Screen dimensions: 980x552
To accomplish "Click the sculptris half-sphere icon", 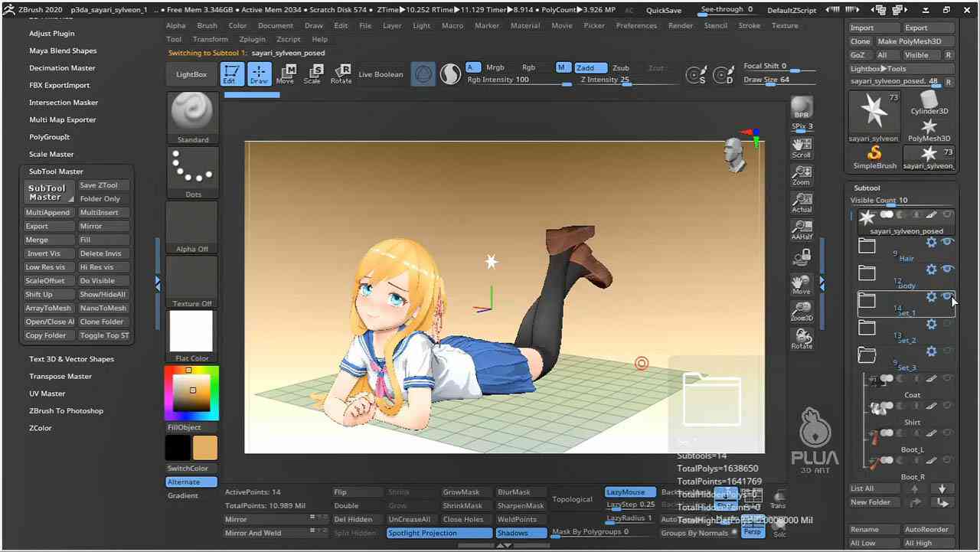I will [x=450, y=74].
